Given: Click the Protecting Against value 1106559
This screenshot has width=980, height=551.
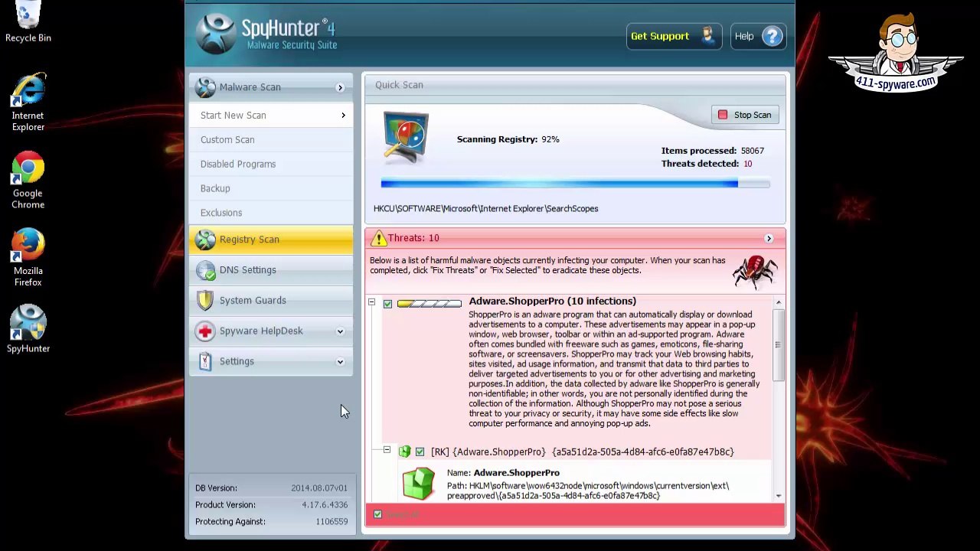Looking at the screenshot, I should click(x=332, y=522).
